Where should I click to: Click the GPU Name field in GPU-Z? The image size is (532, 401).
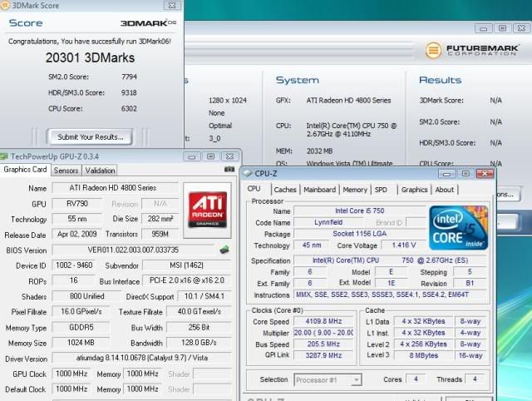pyautogui.click(x=116, y=188)
